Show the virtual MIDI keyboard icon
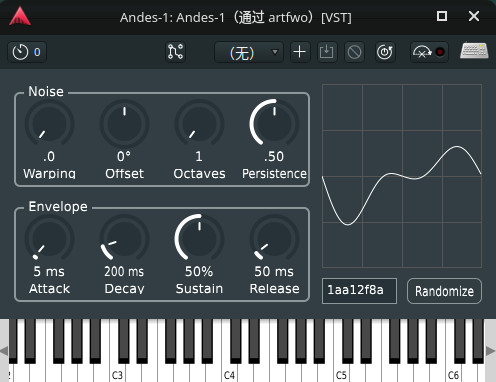 click(x=474, y=51)
